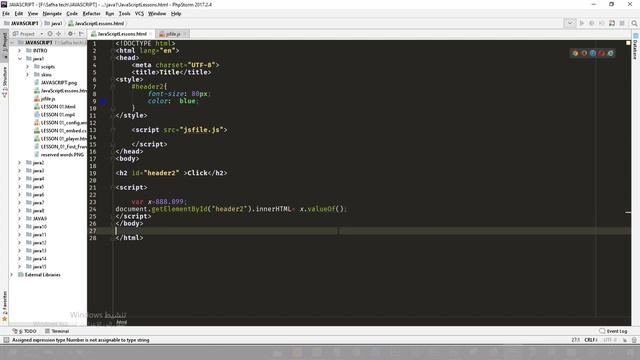Close the jsfile.js tab
This screenshot has height=360, width=640.
(185, 34)
